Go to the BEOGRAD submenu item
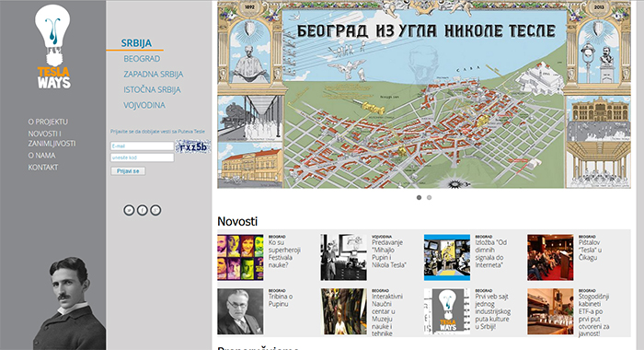The width and height of the screenshot is (644, 350). pyautogui.click(x=142, y=59)
